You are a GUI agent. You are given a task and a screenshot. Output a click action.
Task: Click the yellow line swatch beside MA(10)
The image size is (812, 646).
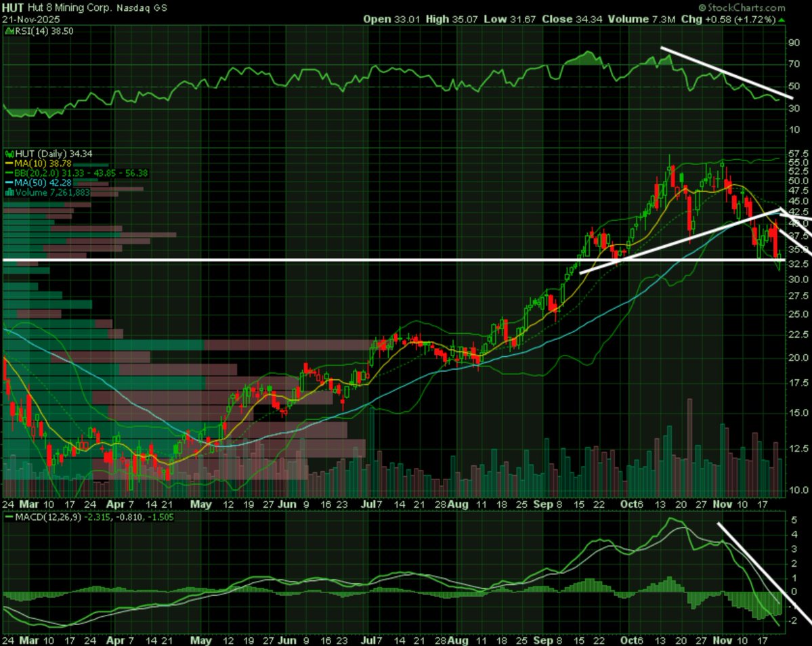point(9,164)
